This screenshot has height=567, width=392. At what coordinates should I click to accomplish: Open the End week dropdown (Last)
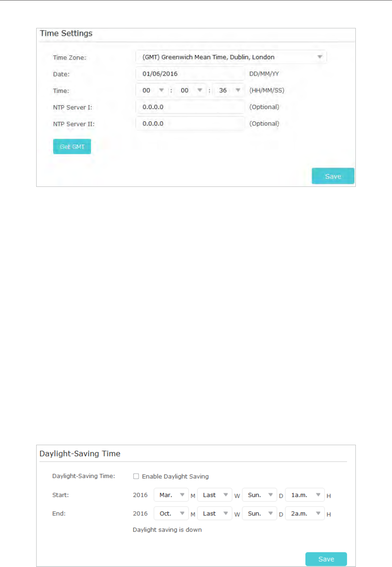tap(215, 513)
